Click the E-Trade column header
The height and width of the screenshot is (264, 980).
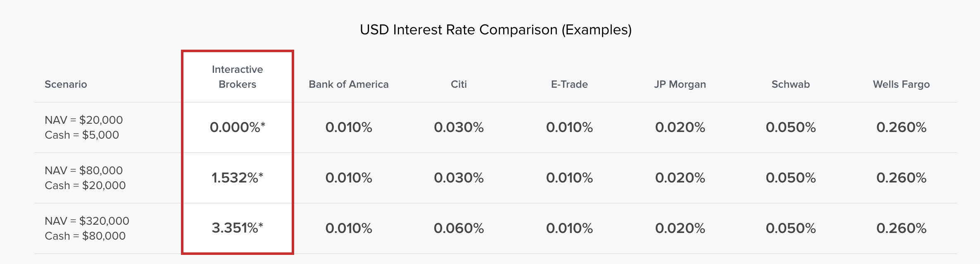(569, 84)
